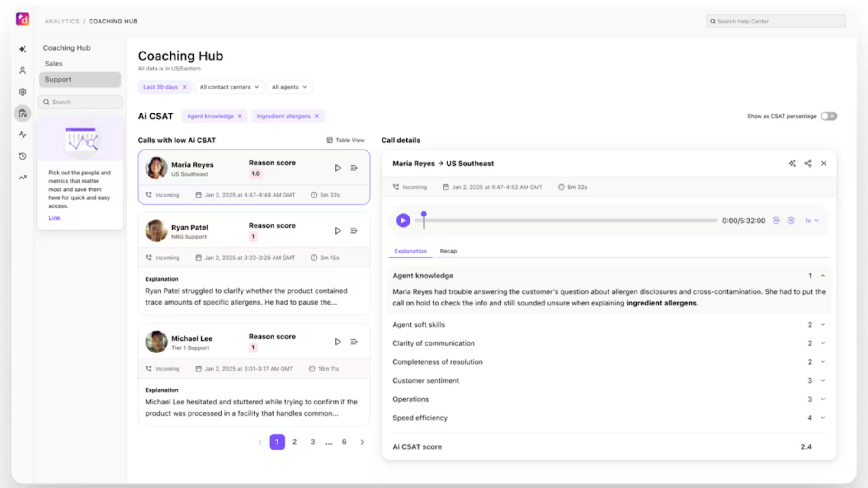Click the Dialpad logo icon
Screen dimensions: 868x488
23,19
